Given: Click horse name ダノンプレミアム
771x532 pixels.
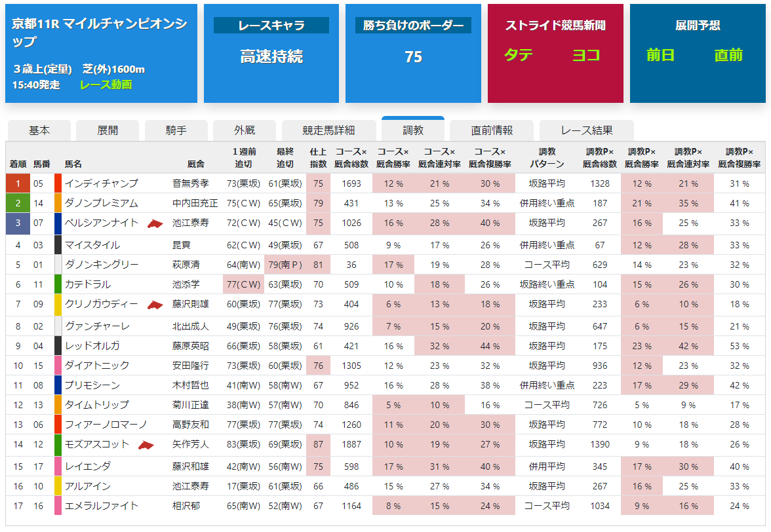Looking at the screenshot, I should point(101,203).
